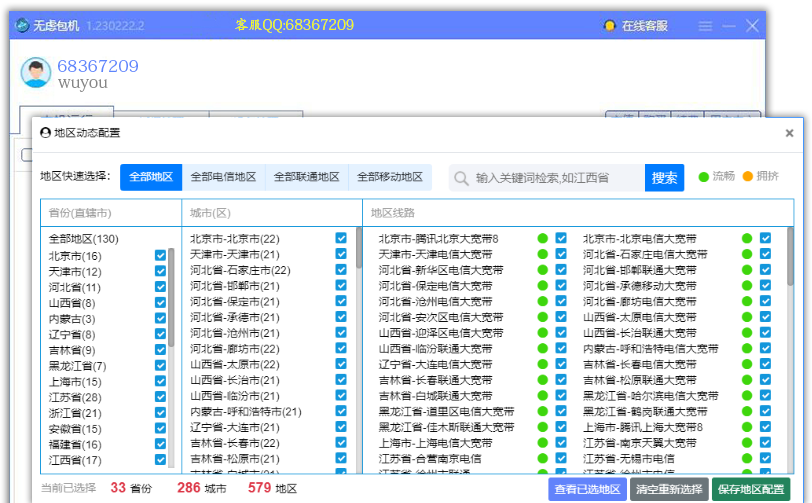This screenshot has width=812, height=503.
Task: Toggle checkbox for 河北省-邯郸联通大宽带 line
Action: point(765,270)
